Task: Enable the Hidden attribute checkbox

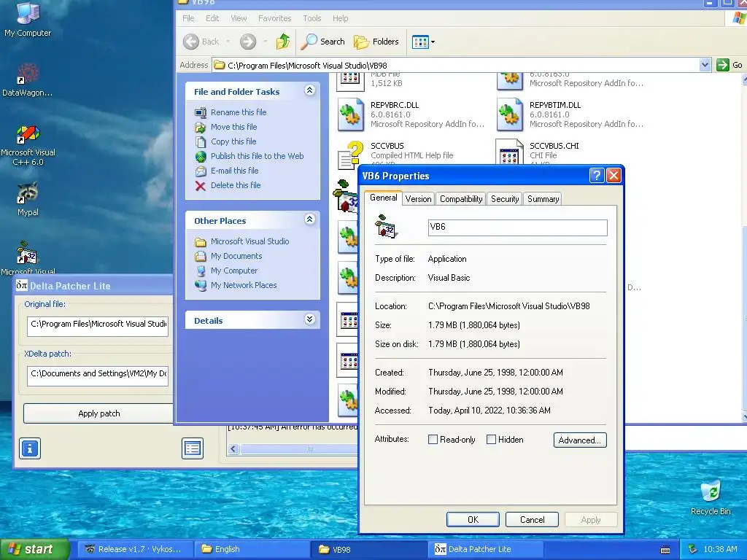Action: tap(491, 440)
